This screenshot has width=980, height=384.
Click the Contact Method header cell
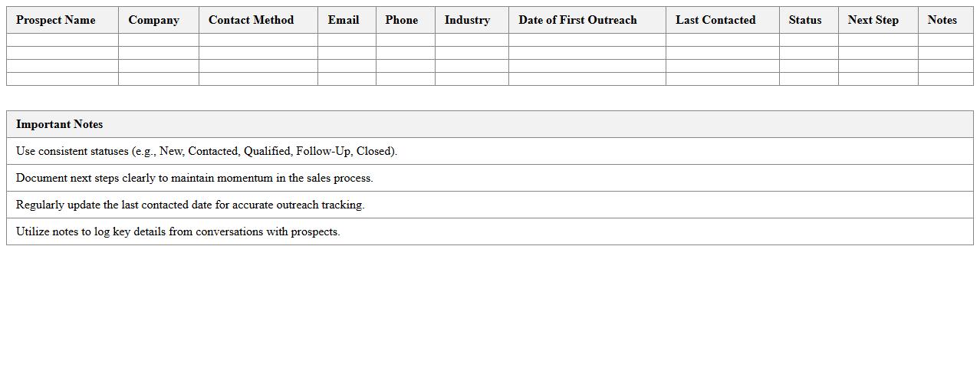251,20
